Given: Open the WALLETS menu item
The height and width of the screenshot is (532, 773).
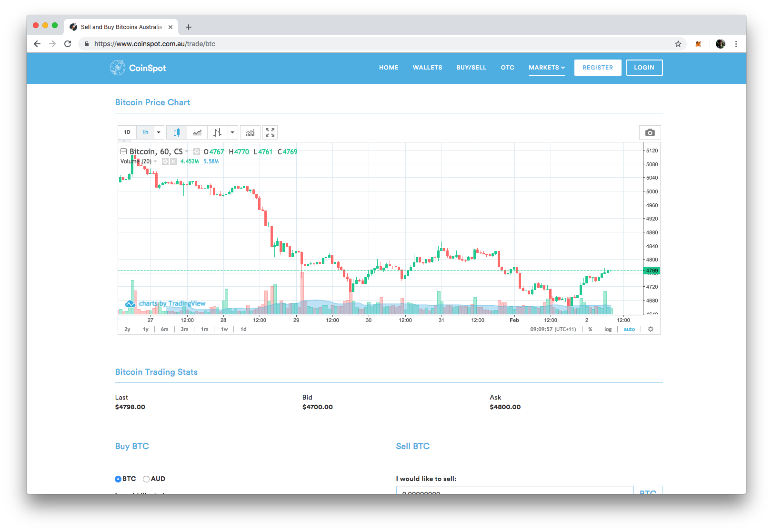Looking at the screenshot, I should tap(428, 68).
